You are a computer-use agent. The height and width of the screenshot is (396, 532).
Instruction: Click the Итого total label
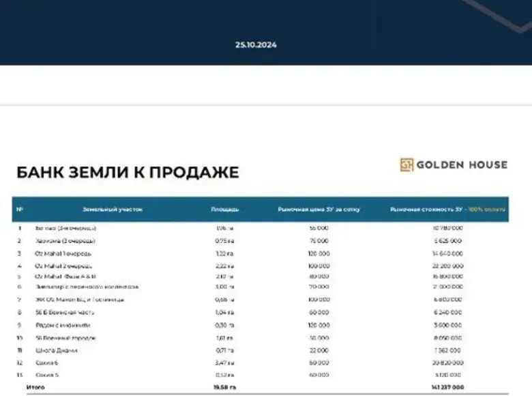35,387
